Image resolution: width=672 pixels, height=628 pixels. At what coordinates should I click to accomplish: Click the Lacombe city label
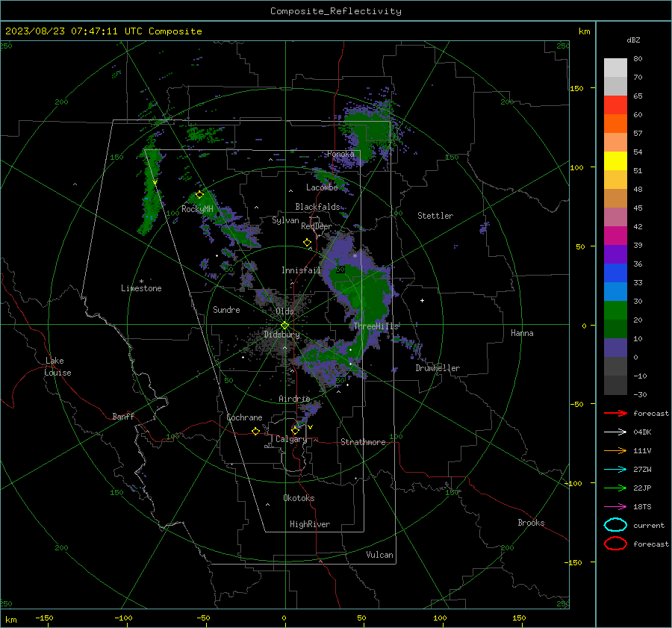pyautogui.click(x=322, y=187)
